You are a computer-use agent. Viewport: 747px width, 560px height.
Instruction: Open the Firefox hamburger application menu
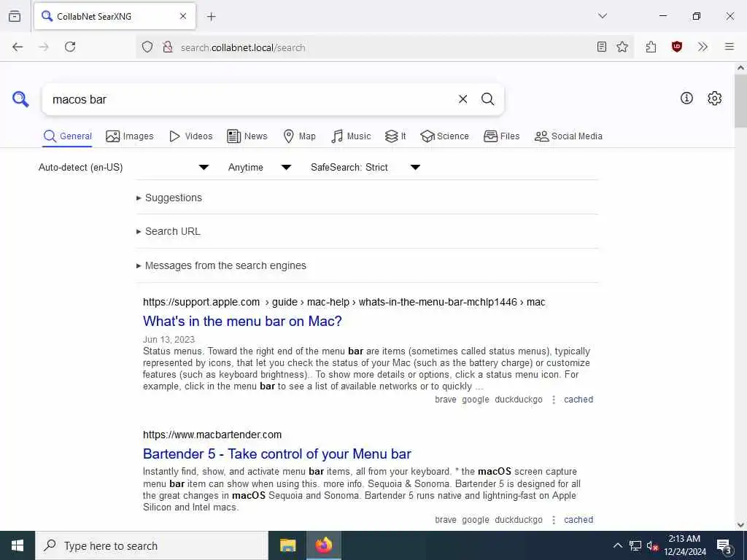click(729, 47)
